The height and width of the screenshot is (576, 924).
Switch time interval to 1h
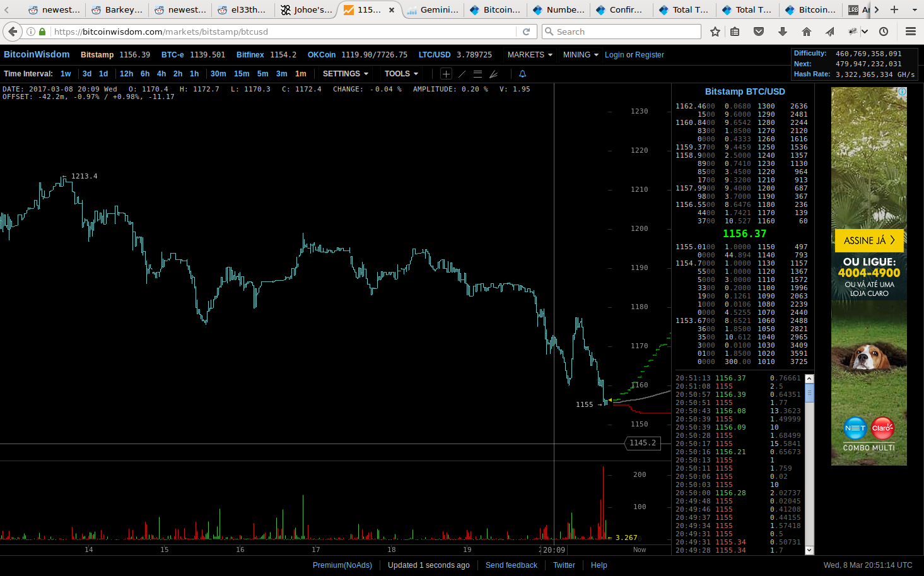pyautogui.click(x=194, y=74)
